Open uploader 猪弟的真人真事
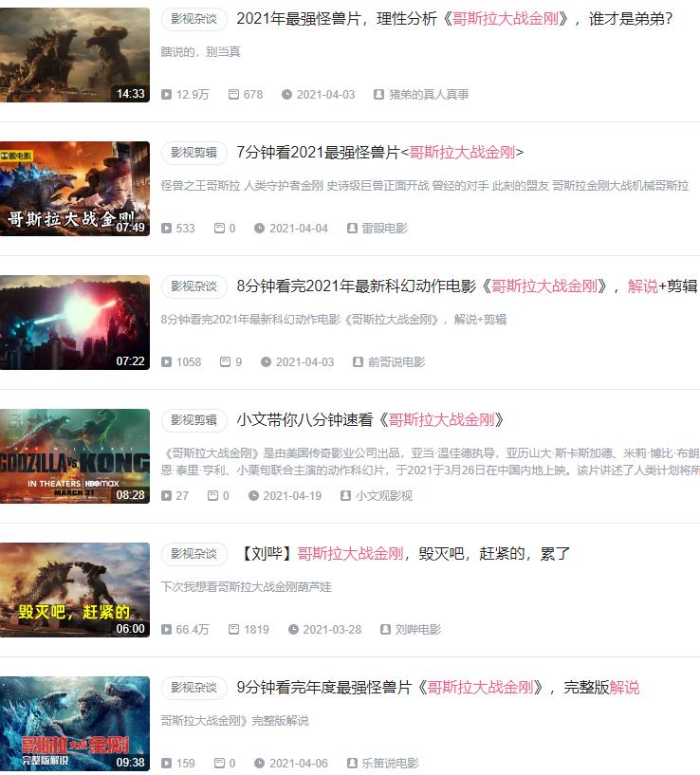This screenshot has height=775, width=700. click(x=429, y=95)
